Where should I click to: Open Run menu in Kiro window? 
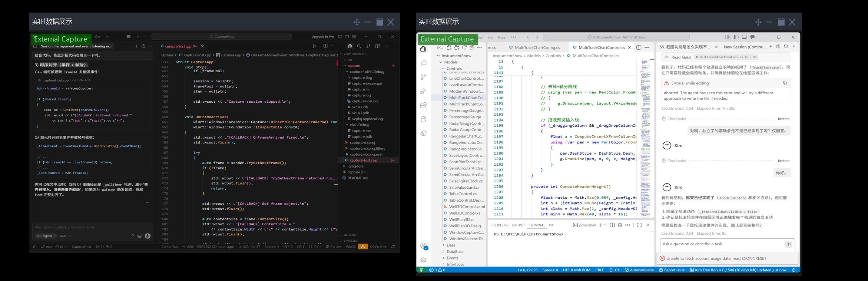click(x=501, y=37)
